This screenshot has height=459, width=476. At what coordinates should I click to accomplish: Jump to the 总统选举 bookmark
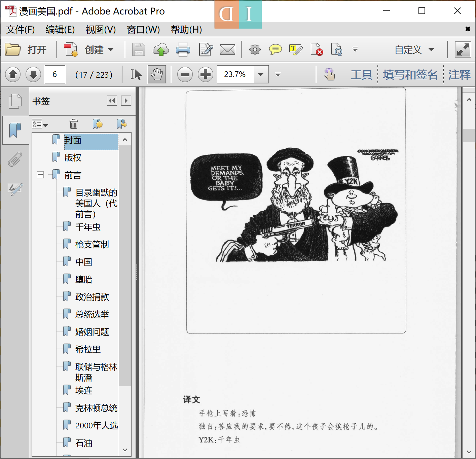(92, 314)
